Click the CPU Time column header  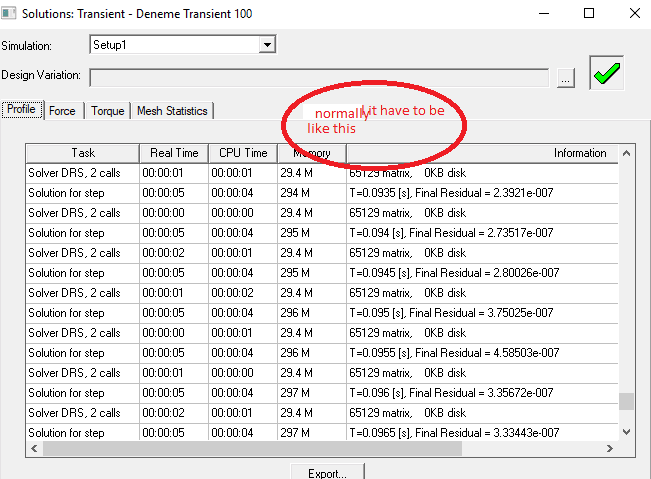(243, 153)
